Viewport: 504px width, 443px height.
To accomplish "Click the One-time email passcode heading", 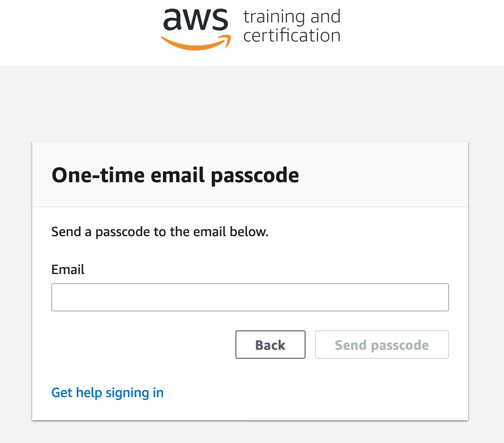I will [x=175, y=176].
